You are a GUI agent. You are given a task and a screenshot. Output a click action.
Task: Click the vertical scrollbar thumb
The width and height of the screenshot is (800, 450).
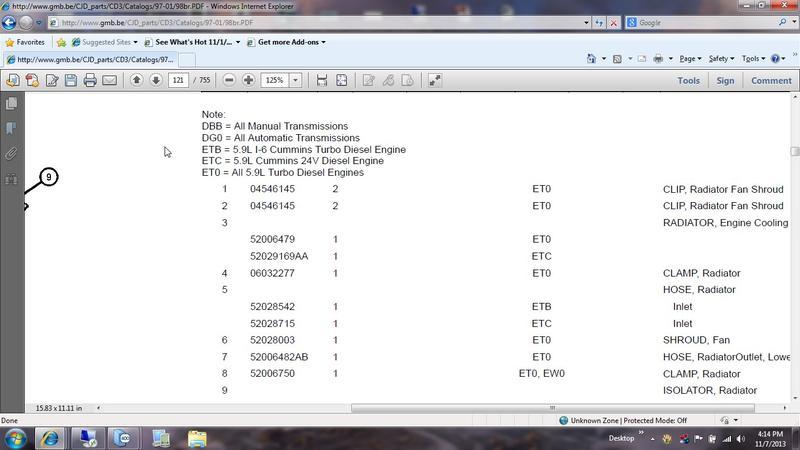[x=795, y=152]
